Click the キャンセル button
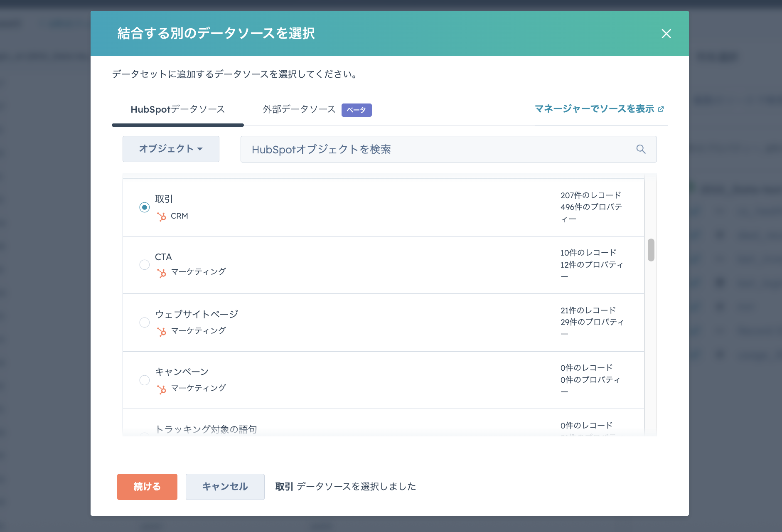Image resolution: width=782 pixels, height=532 pixels. coord(225,487)
